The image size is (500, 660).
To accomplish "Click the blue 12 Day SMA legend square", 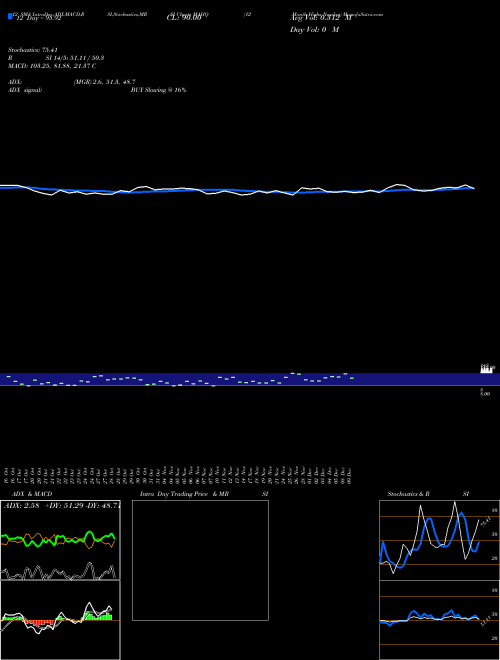I will [x=10, y=16].
